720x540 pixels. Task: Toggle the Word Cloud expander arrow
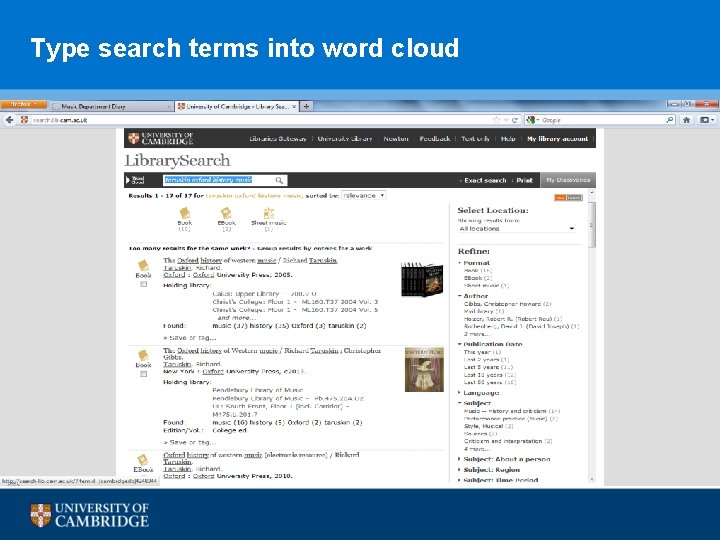[128, 180]
